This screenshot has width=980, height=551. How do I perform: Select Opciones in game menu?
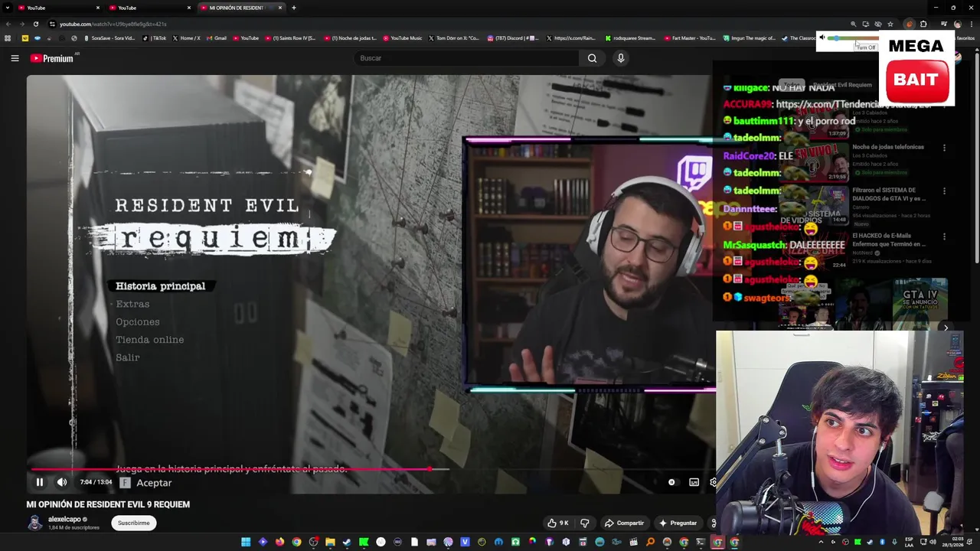pyautogui.click(x=138, y=322)
